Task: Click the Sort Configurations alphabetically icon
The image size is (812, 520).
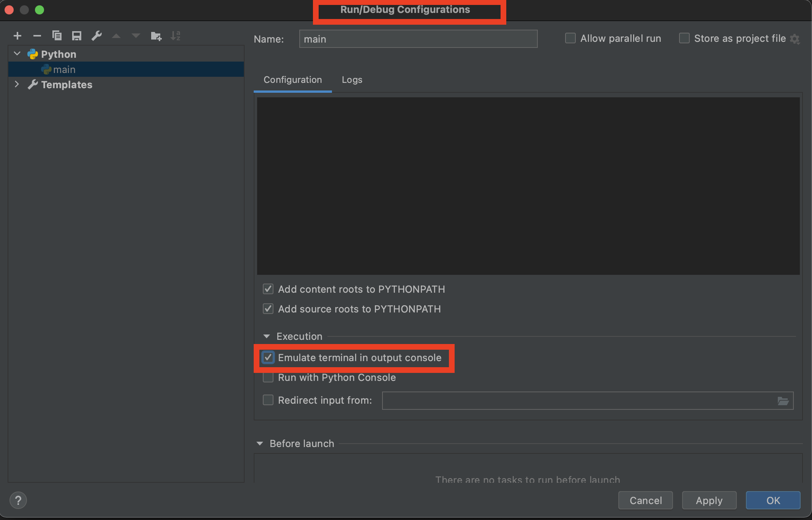Action: click(175, 36)
